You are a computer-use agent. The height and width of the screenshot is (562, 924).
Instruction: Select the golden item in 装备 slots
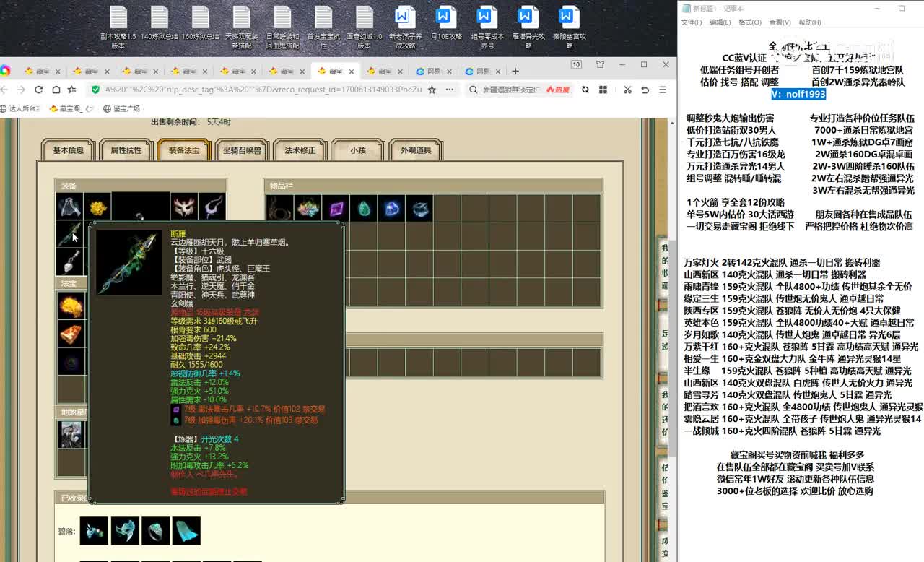(97, 207)
